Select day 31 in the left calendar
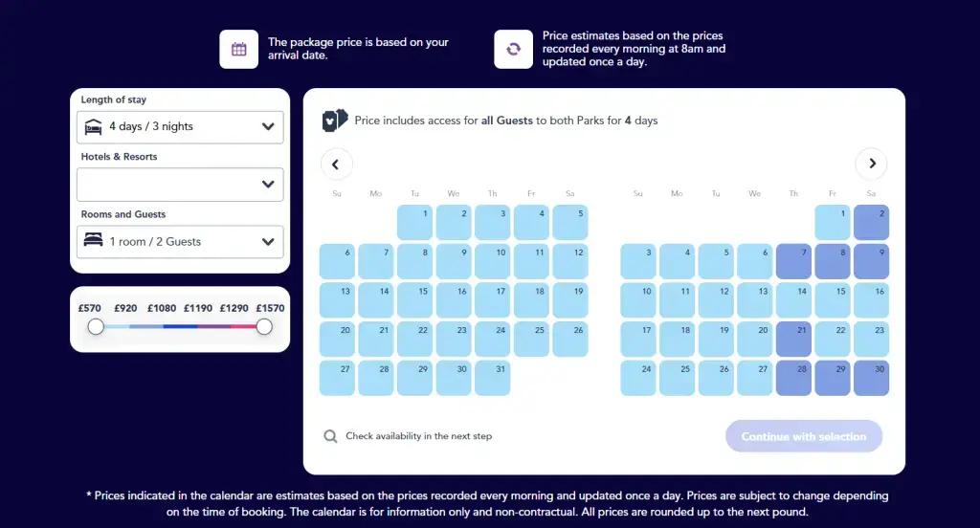Viewport: 980px width, 528px height. [493, 378]
